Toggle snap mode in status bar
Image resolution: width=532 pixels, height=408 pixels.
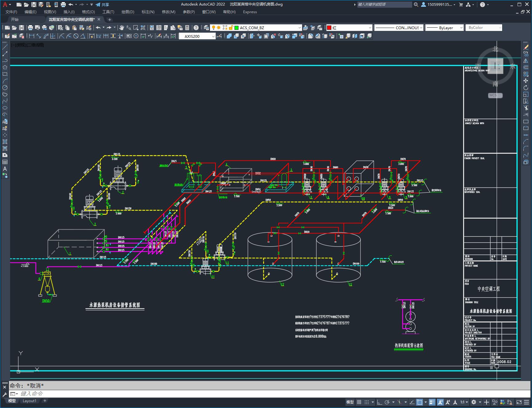367,402
